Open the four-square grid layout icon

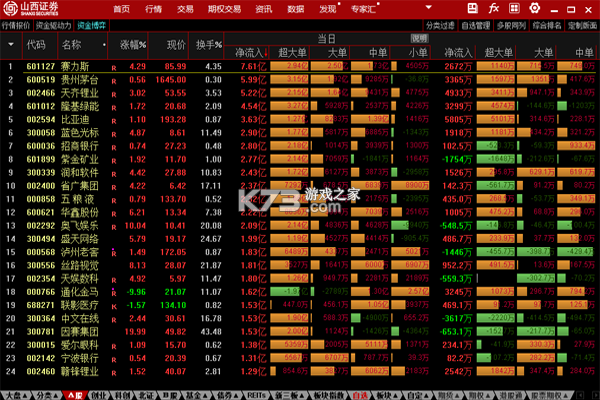pos(514,8)
